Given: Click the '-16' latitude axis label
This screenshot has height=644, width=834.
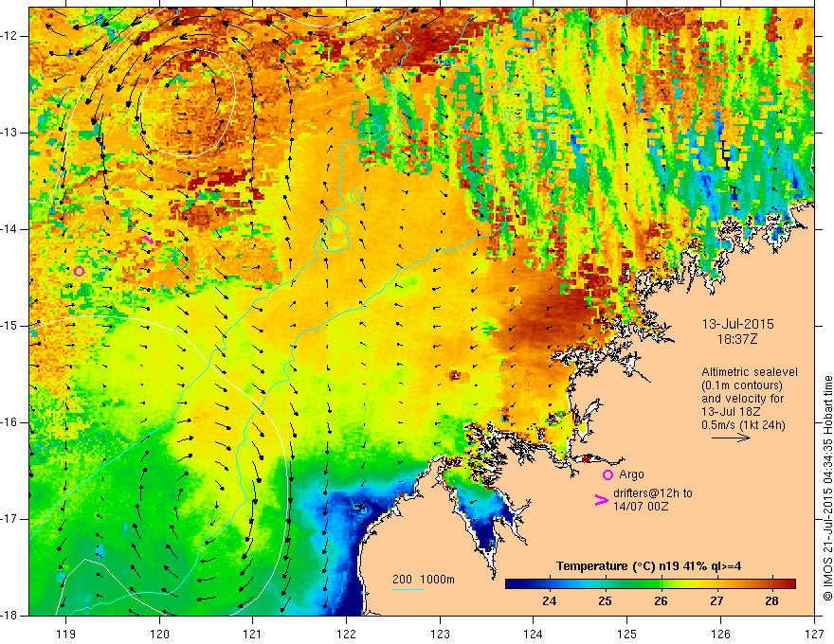Looking at the screenshot, I should [x=9, y=422].
